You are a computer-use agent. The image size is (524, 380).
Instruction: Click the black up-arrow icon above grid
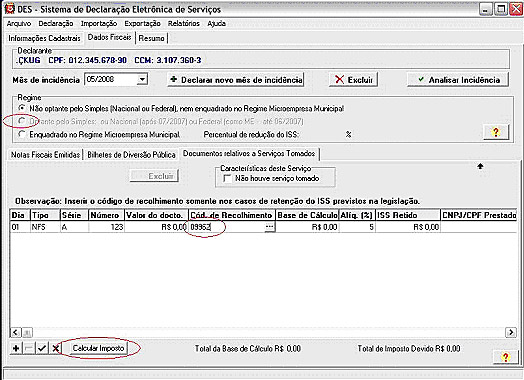pyautogui.click(x=480, y=166)
